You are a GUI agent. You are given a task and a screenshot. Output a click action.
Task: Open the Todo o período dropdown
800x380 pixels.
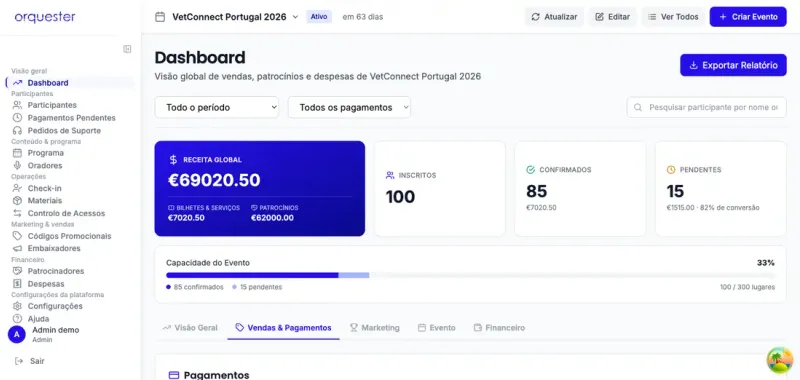click(x=217, y=108)
